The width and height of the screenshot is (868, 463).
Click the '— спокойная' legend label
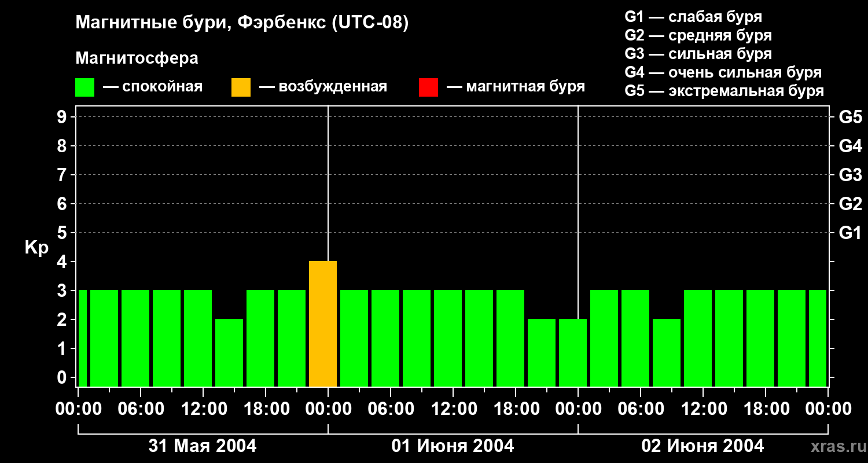pos(153,87)
